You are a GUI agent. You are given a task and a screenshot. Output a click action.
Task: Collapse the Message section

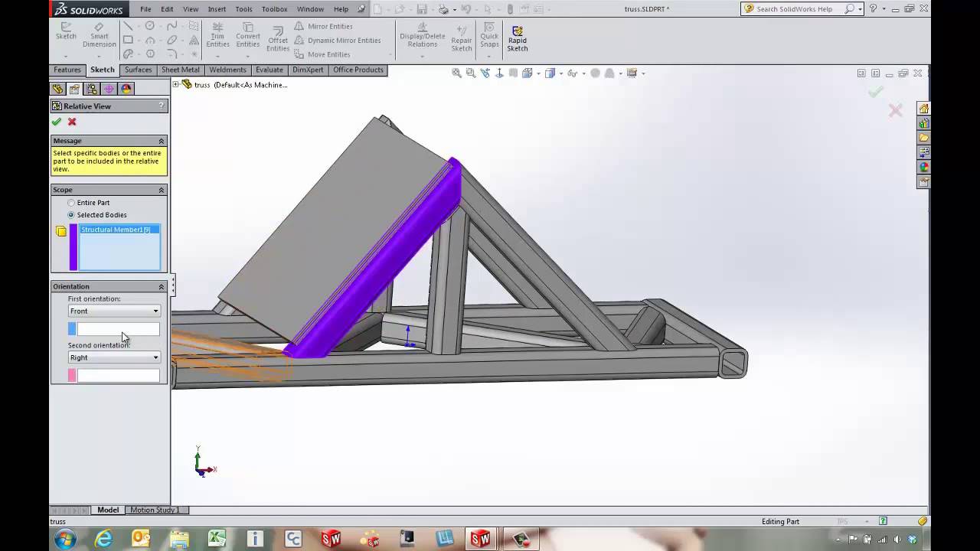click(162, 141)
